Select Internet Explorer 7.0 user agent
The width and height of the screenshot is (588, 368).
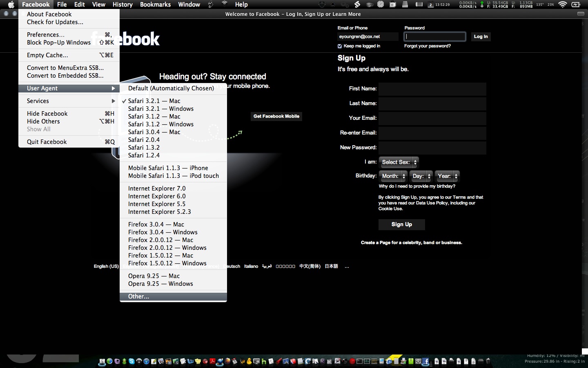[x=173, y=188]
